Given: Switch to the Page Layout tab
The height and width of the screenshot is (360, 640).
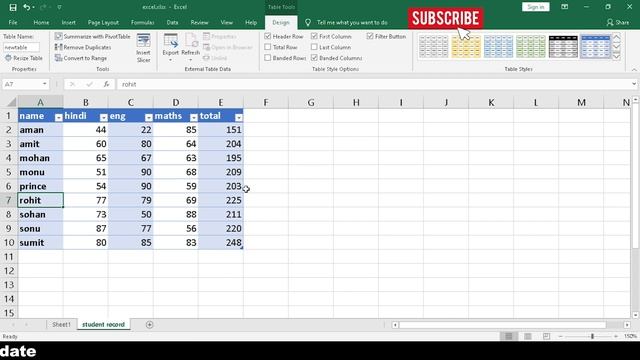Looking at the screenshot, I should [103, 22].
